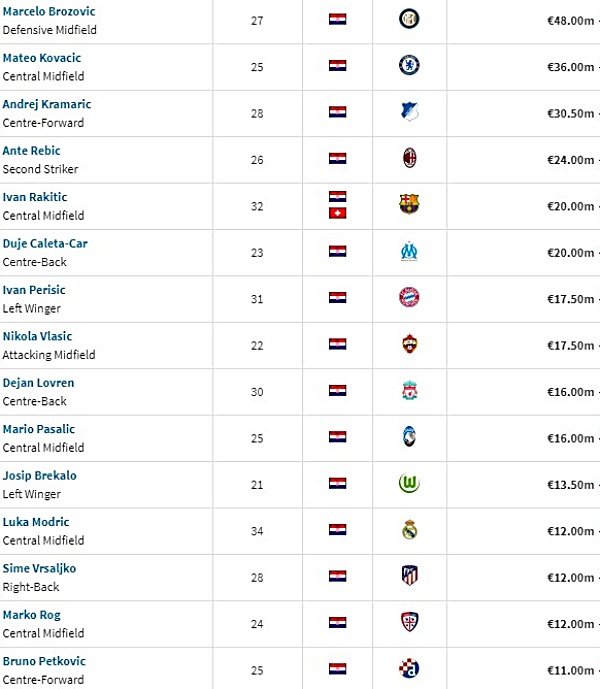
Task: Select the AC Milan crest icon
Action: point(409,158)
